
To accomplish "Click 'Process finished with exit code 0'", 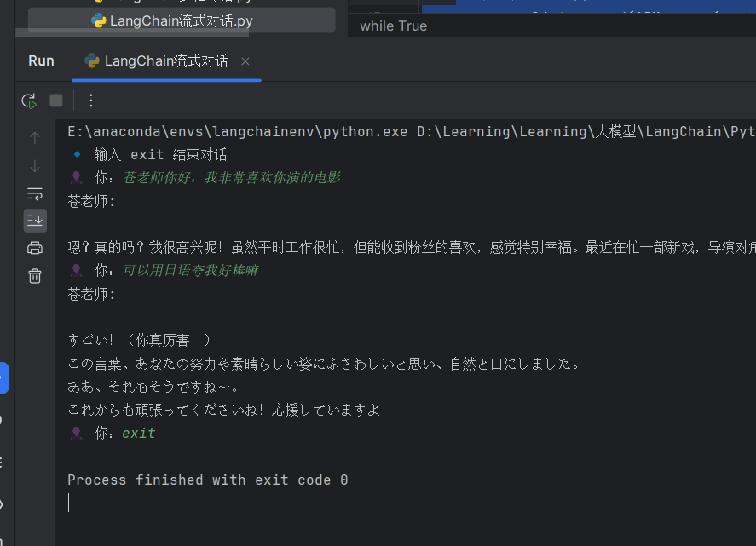I will pos(207,480).
